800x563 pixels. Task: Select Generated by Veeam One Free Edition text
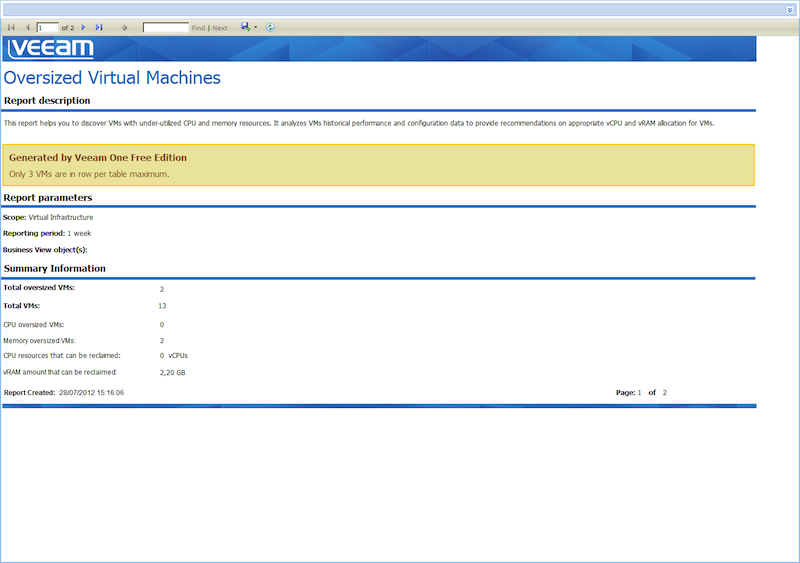coord(98,158)
